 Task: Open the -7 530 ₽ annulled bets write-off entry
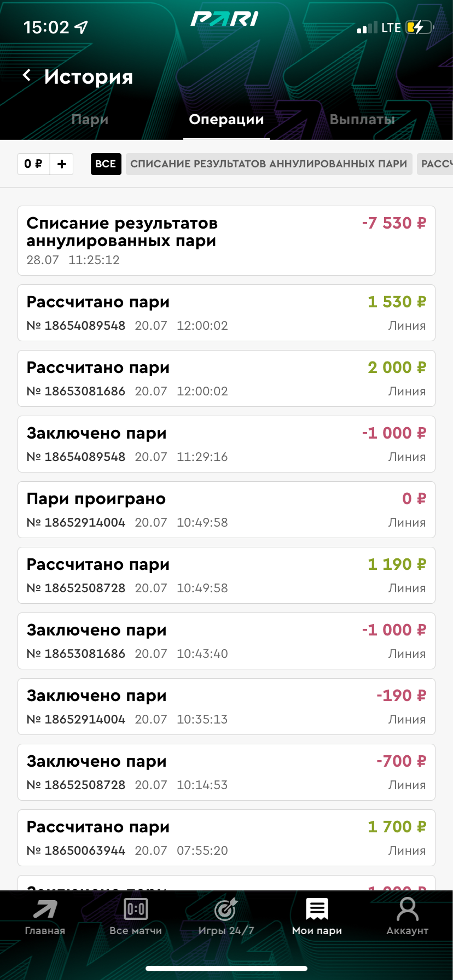tap(226, 241)
